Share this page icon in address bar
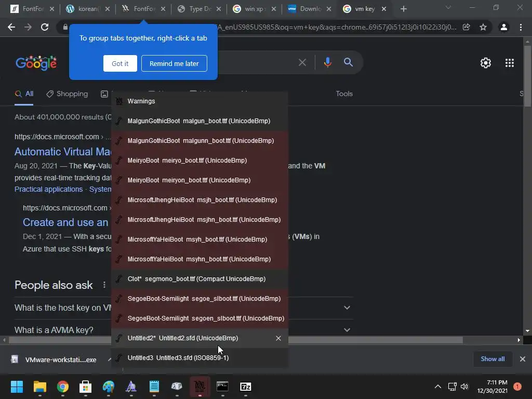Image resolution: width=532 pixels, height=399 pixels. tap(466, 27)
